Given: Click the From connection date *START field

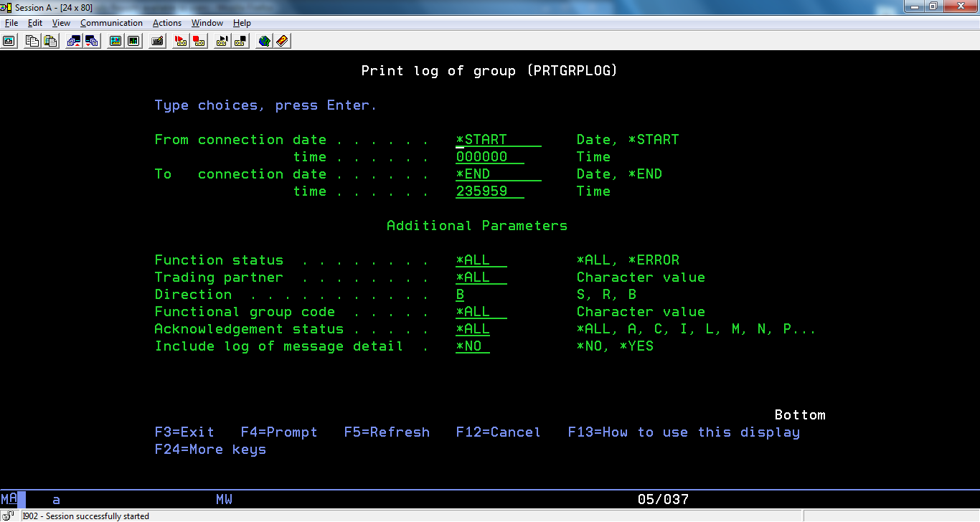Looking at the screenshot, I should coord(499,140).
